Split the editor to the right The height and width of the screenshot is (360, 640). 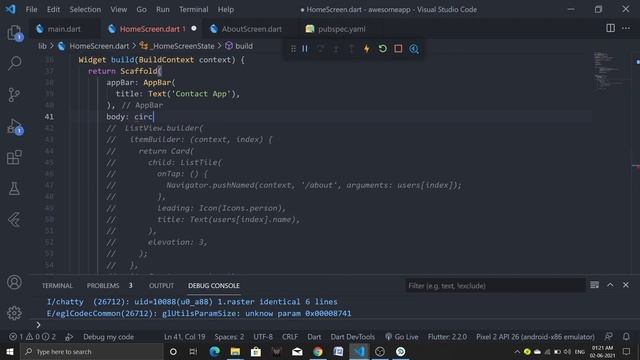[610, 28]
